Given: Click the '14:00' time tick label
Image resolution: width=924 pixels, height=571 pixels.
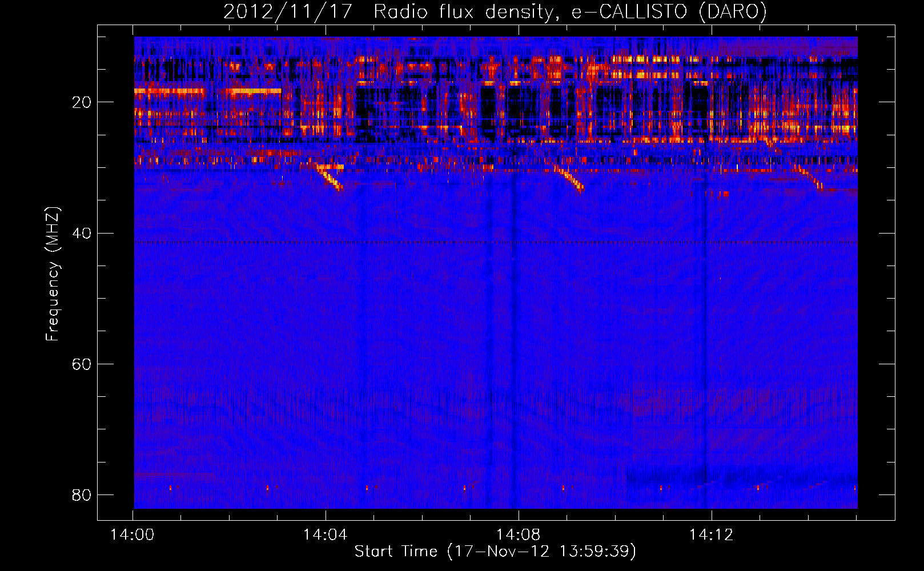Looking at the screenshot, I should [132, 535].
